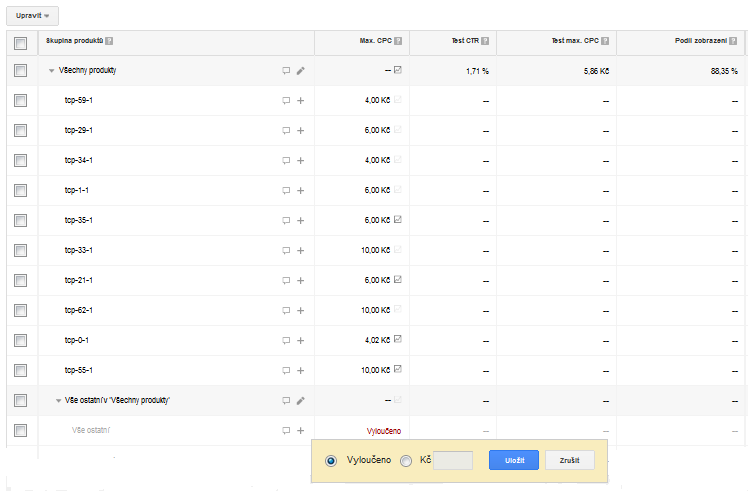Tick the checkbox for top-34-1 row
Screen dimensions: 748x498
21,160
